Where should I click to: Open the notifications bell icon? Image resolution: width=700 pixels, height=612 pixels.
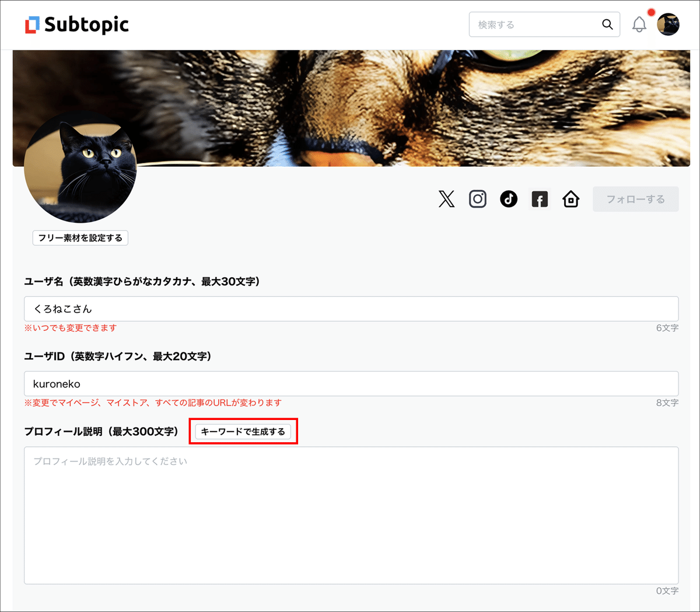[639, 25]
